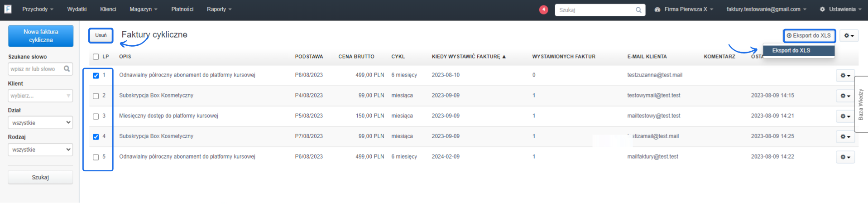The image size is (868, 213).
Task: Open the Ustawienia settings menu
Action: click(840, 9)
